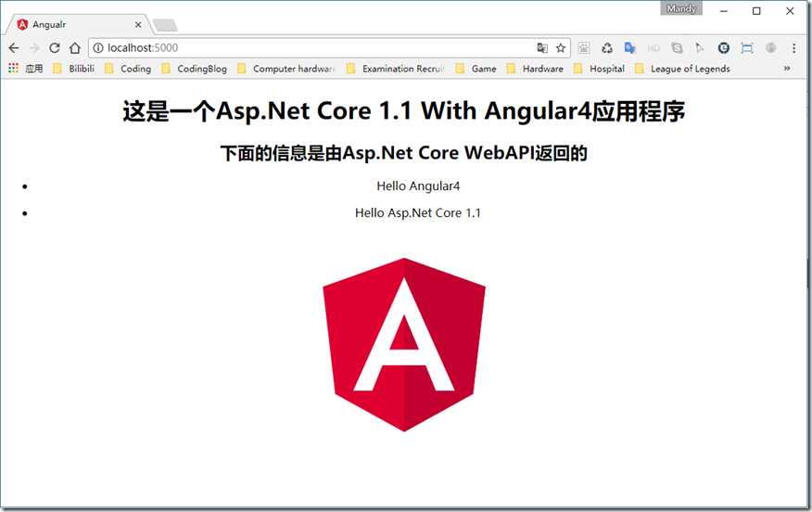The height and width of the screenshot is (512, 812).
Task: View site information for localhost
Action: 98,48
